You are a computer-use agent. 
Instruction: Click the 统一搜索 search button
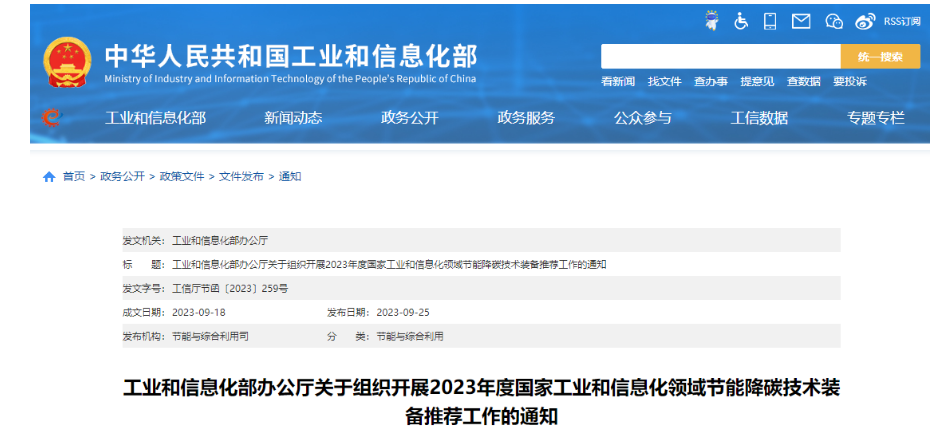click(x=880, y=57)
